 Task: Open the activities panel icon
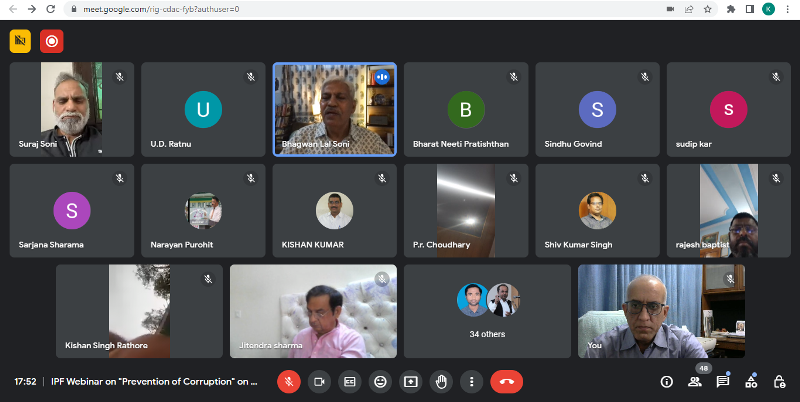[751, 381]
